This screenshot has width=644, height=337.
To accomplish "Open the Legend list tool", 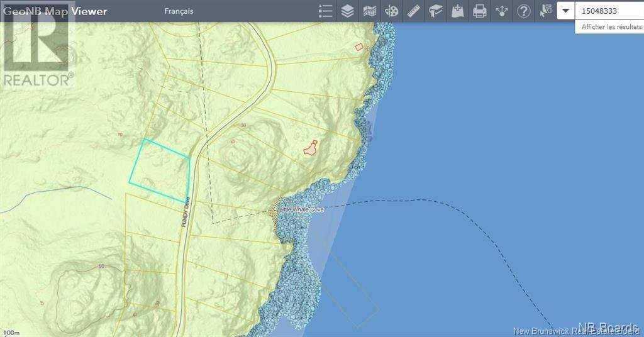I will coord(325,11).
